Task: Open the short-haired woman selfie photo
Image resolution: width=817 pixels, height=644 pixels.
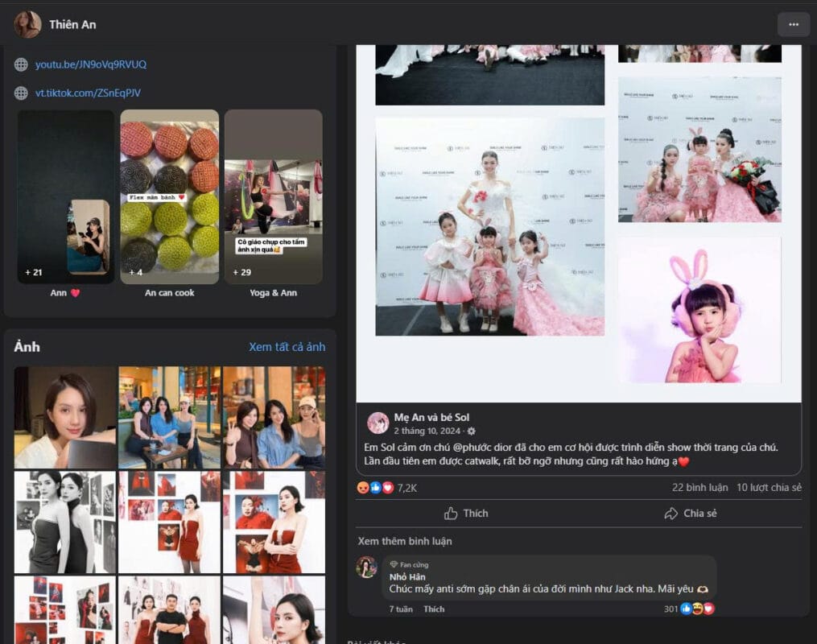Action: click(65, 417)
